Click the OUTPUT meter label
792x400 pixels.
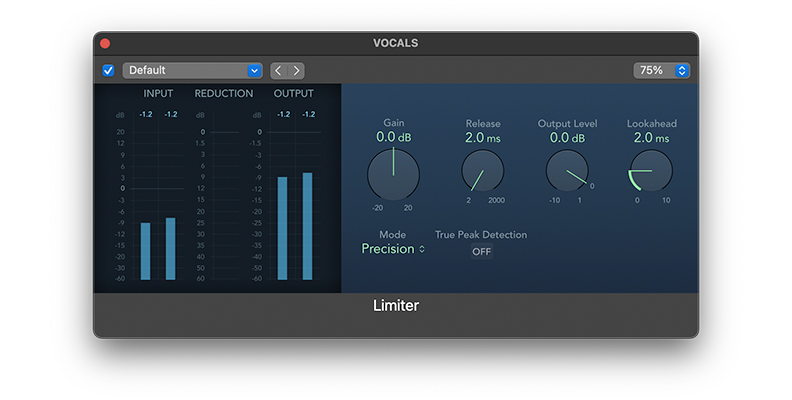click(x=293, y=93)
